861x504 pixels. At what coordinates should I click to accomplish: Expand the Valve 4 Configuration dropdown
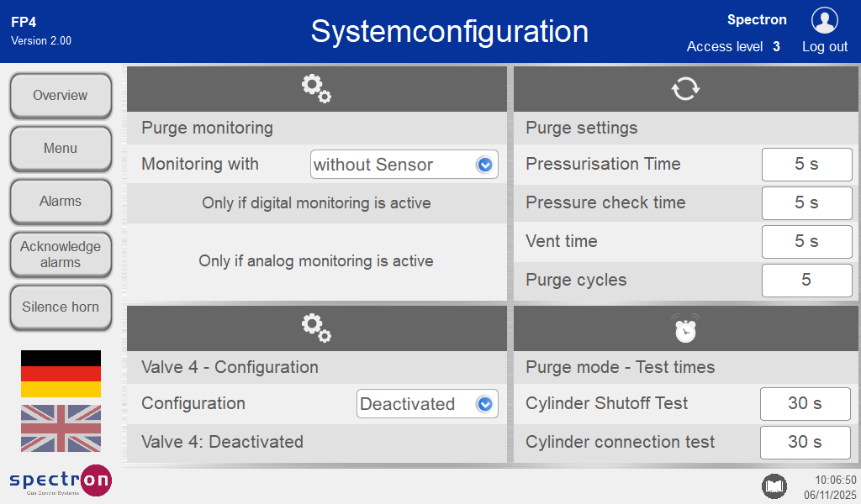[x=427, y=404]
